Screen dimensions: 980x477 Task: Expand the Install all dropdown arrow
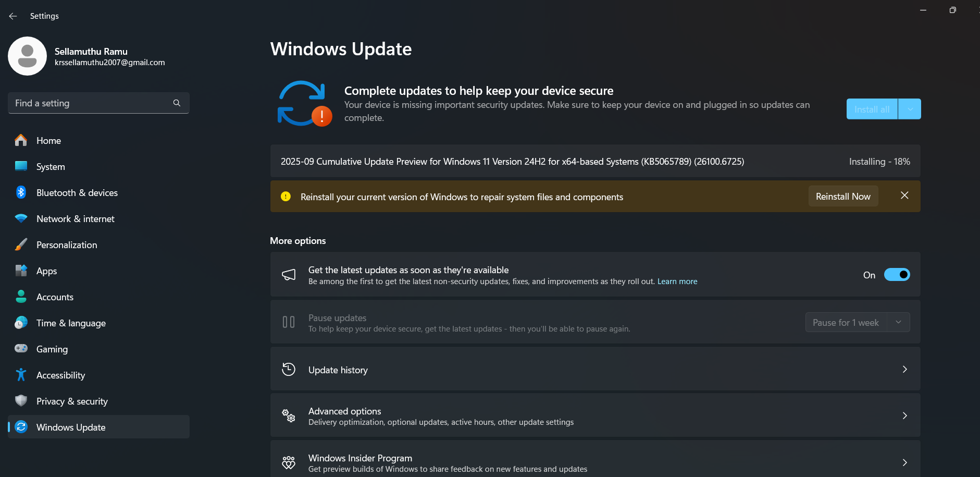pos(910,109)
